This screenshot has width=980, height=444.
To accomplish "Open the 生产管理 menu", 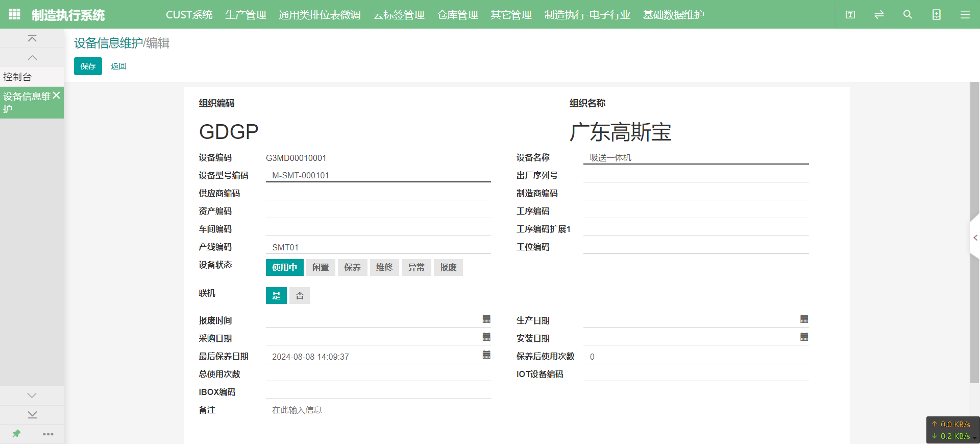I will pos(246,15).
